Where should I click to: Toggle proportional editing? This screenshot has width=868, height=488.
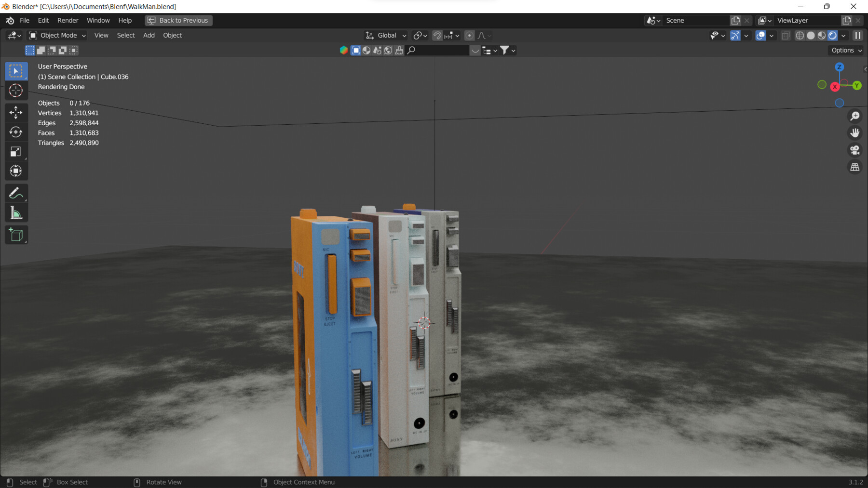469,35
